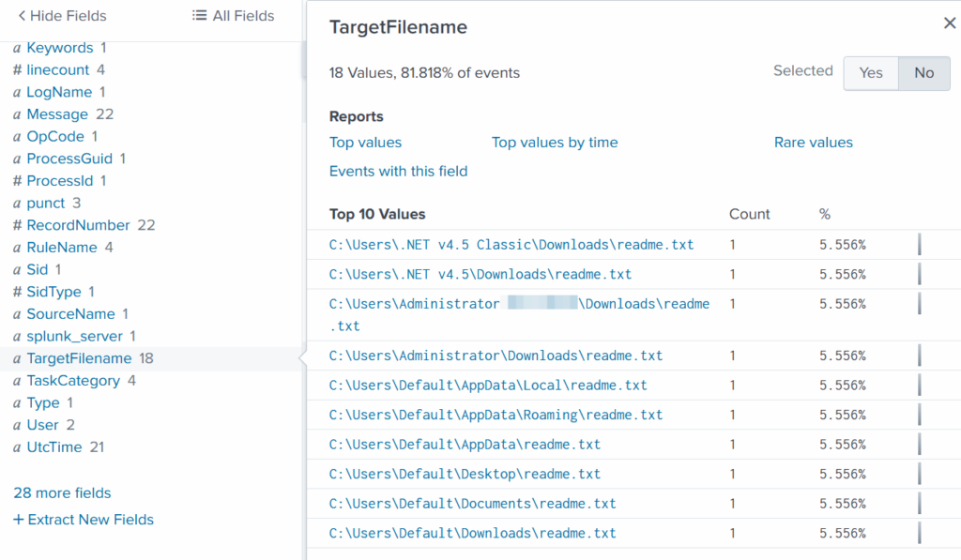This screenshot has width=961, height=560.
Task: Show Events with this field
Action: [398, 172]
